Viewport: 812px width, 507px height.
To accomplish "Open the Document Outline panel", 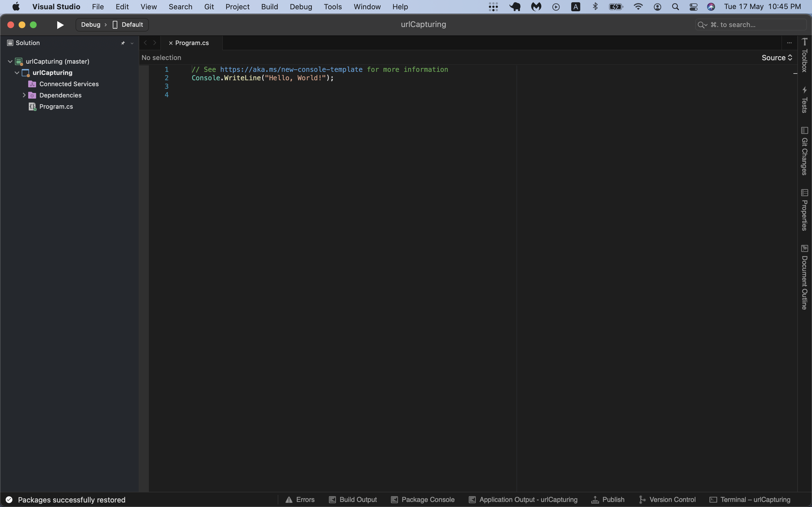I will tap(805, 278).
